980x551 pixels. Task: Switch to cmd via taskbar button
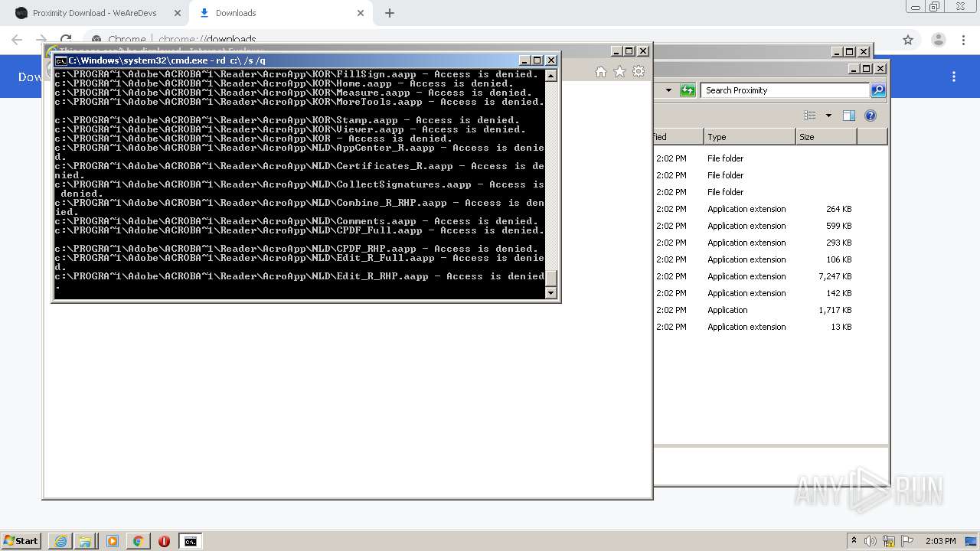pyautogui.click(x=190, y=541)
